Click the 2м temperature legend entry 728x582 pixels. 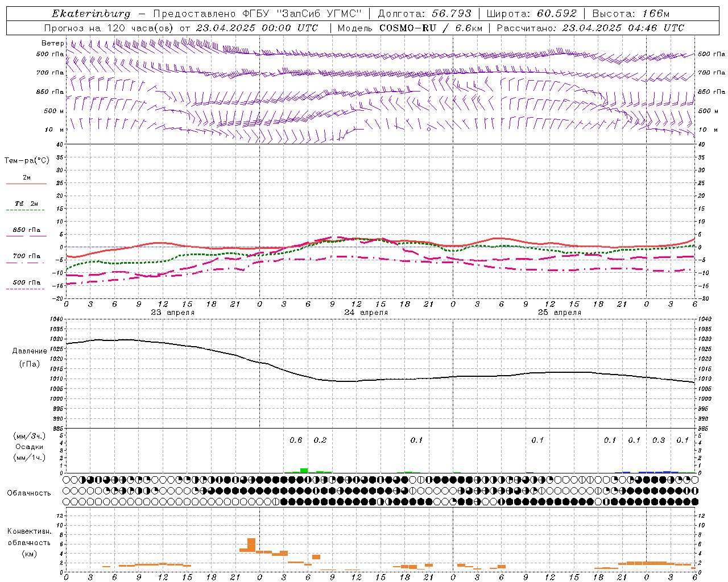pyautogui.click(x=27, y=178)
